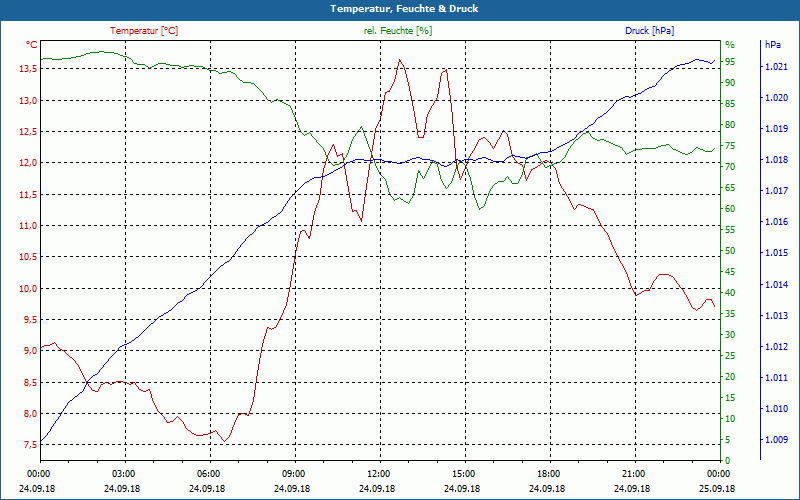800x500 pixels.
Task: Pick the "1.016" pressure tick label
Action: 776,222
